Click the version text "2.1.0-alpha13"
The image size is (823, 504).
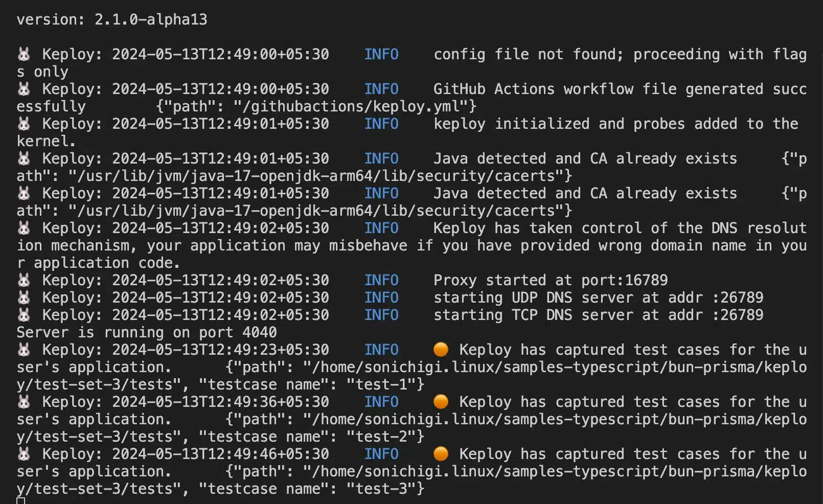(151, 19)
